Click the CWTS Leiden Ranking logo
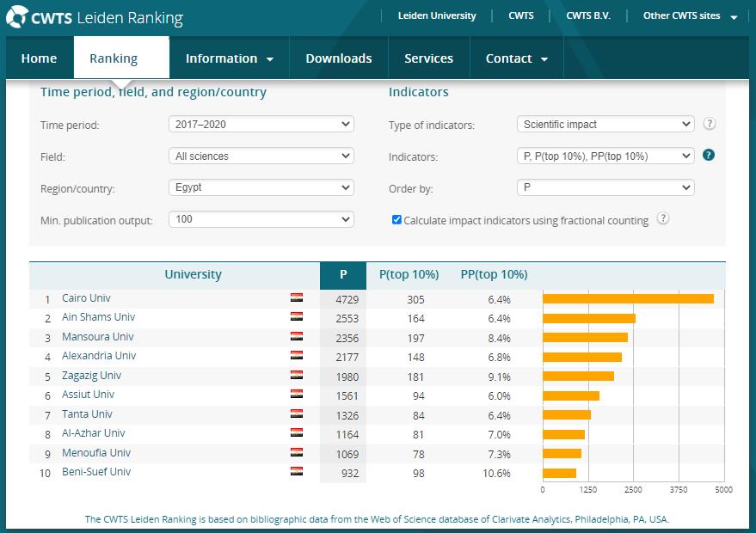The height and width of the screenshot is (533, 756). coord(95,16)
